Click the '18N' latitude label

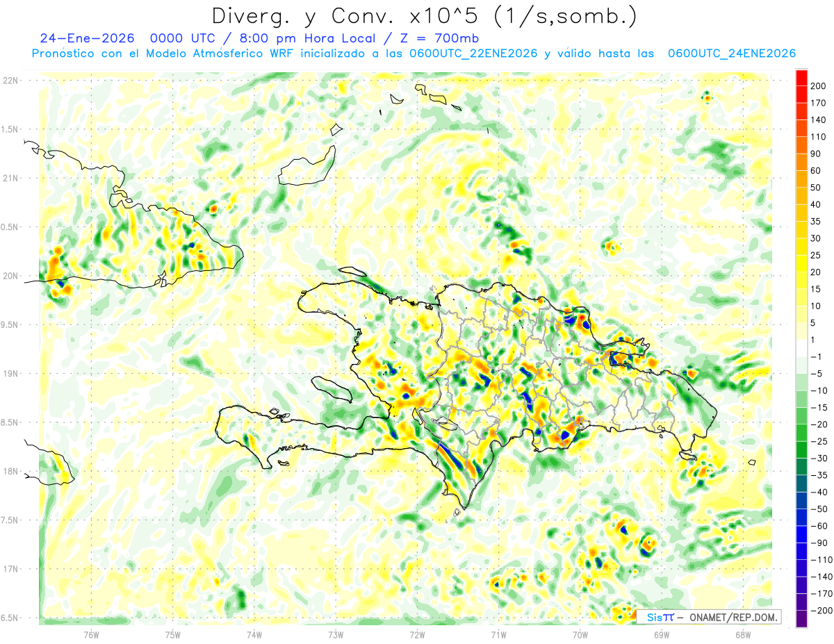coord(10,471)
